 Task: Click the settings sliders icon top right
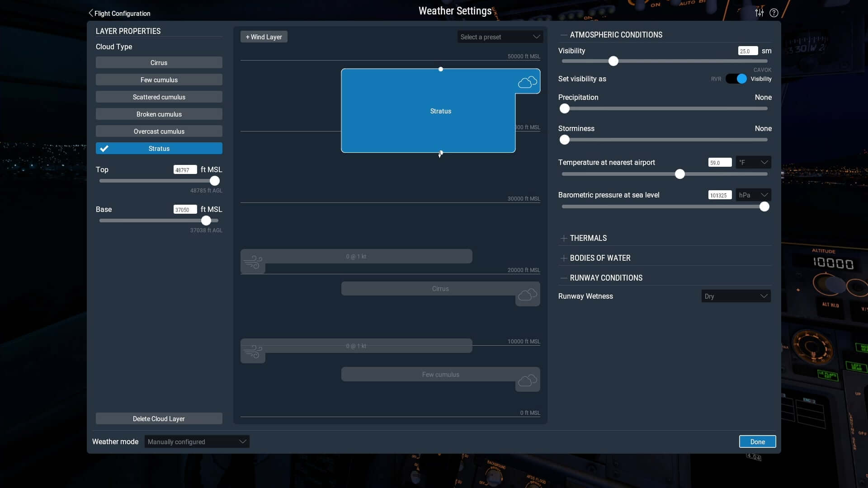click(759, 13)
